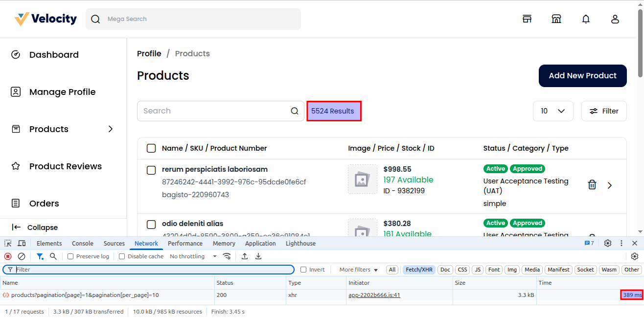The width and height of the screenshot is (644, 318).
Task: Open the user account icon
Action: point(615,19)
